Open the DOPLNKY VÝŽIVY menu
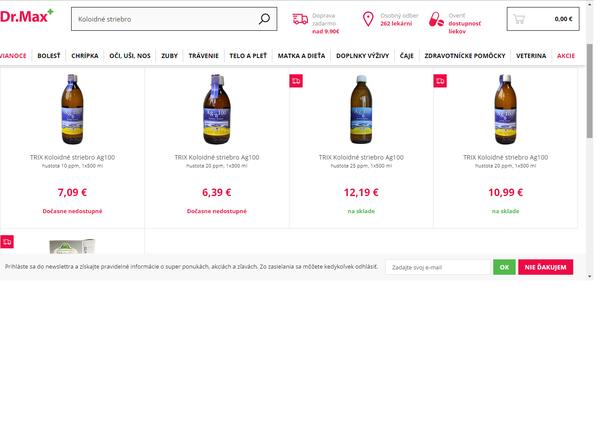 [363, 56]
